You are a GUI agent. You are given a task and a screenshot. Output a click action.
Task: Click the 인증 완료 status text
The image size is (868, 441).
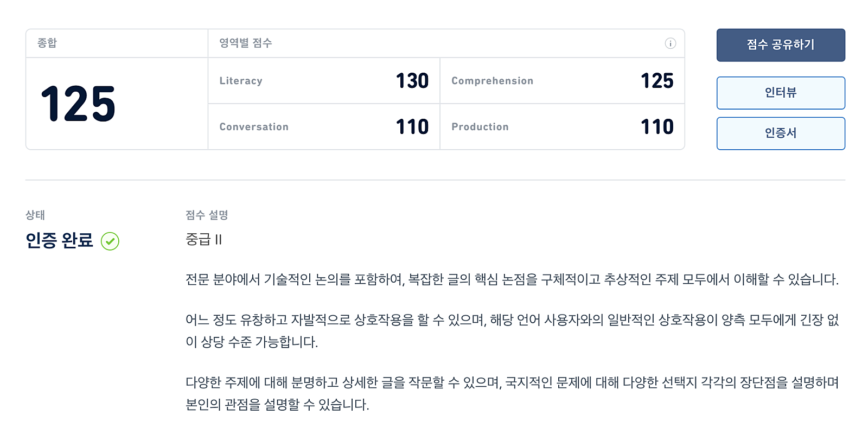coord(60,240)
